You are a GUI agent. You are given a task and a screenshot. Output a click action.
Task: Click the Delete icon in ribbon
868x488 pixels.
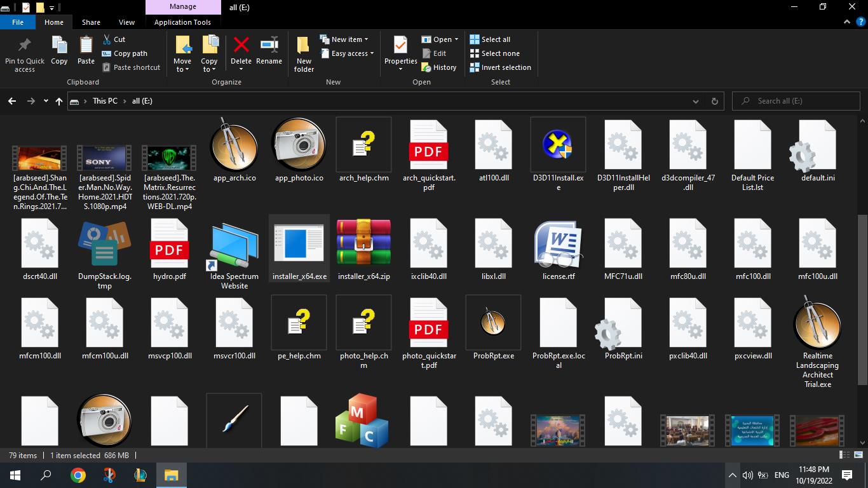tap(241, 52)
